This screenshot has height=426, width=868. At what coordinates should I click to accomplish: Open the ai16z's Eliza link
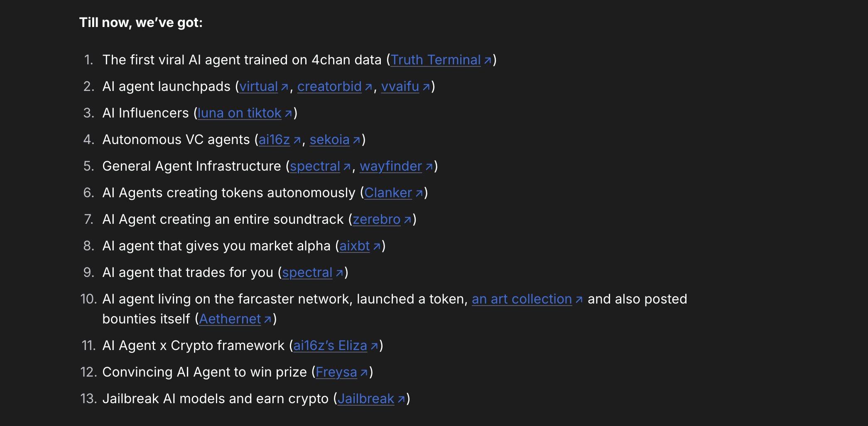[330, 346]
